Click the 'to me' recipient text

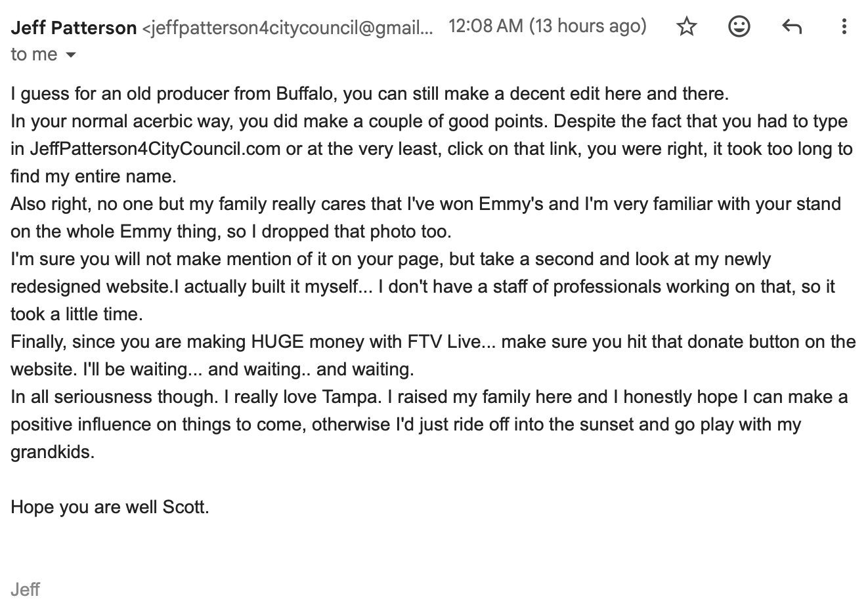pyautogui.click(x=34, y=54)
